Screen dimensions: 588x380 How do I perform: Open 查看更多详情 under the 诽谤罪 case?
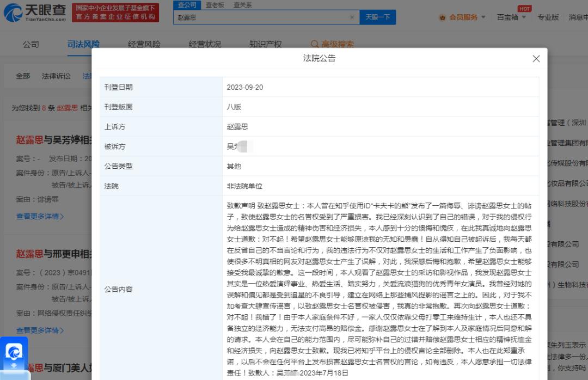click(x=40, y=216)
